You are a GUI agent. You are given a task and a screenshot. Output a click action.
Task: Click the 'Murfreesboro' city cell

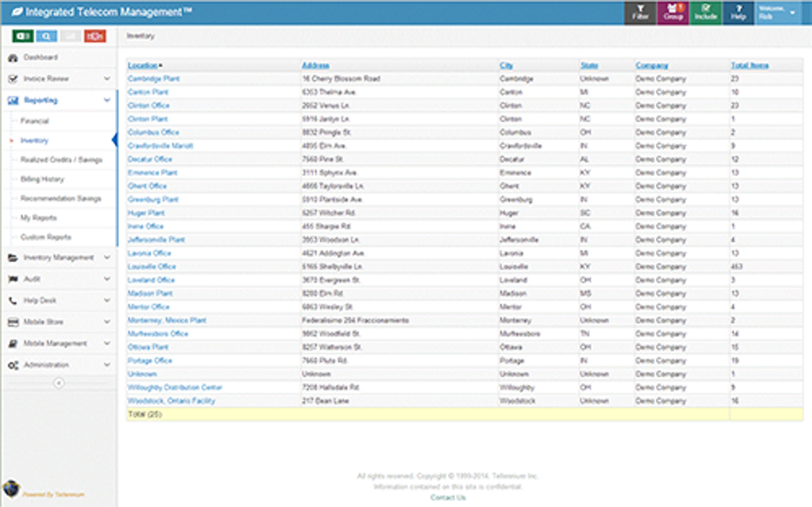[520, 334]
